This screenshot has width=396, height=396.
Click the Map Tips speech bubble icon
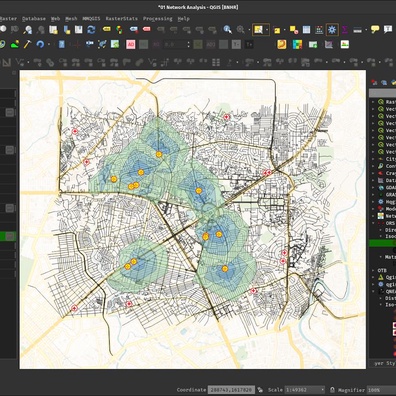coord(375,29)
